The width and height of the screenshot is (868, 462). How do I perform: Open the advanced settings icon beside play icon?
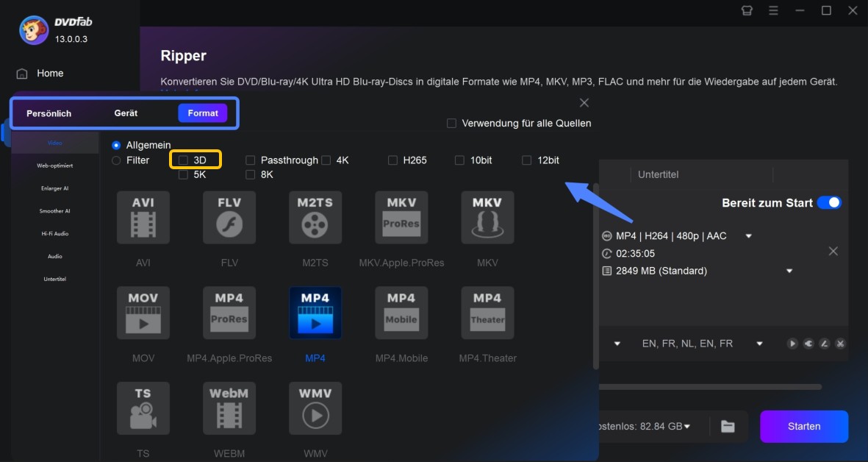(x=808, y=344)
